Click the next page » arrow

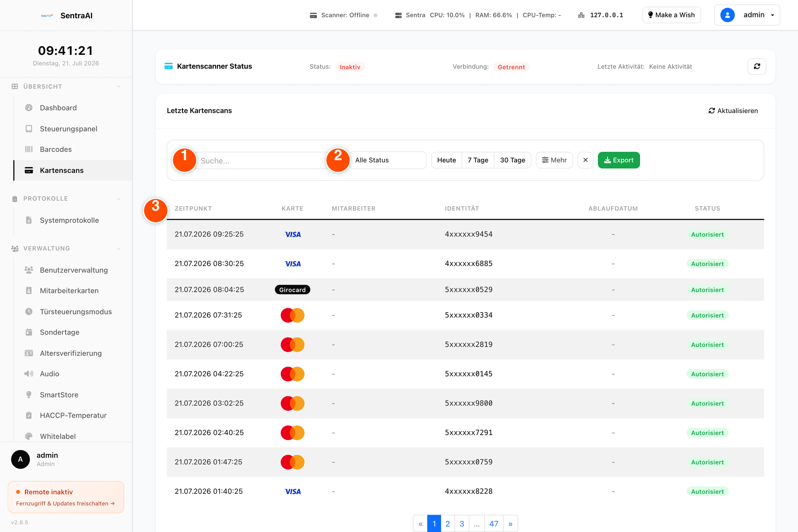(x=510, y=524)
